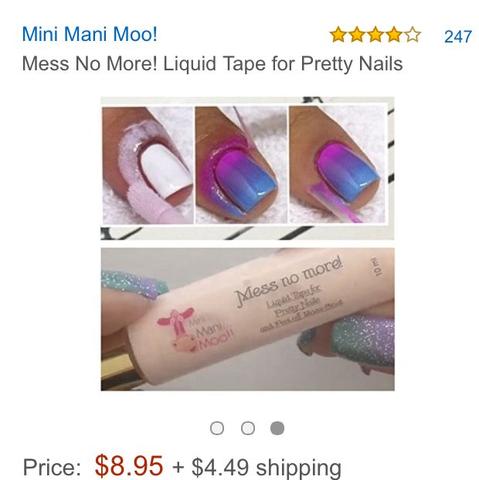Tap the middle purple-blue gradient nail photo
The image size is (479, 480).
click(x=241, y=165)
